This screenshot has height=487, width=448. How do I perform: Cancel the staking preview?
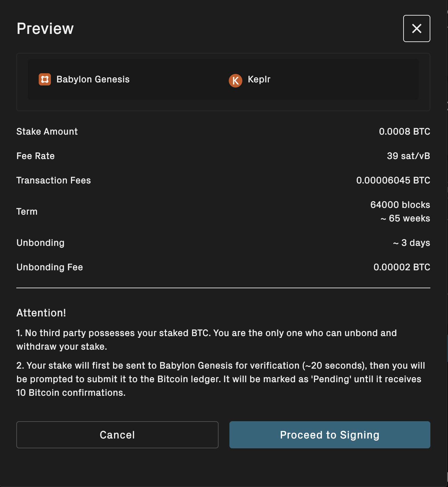click(117, 435)
